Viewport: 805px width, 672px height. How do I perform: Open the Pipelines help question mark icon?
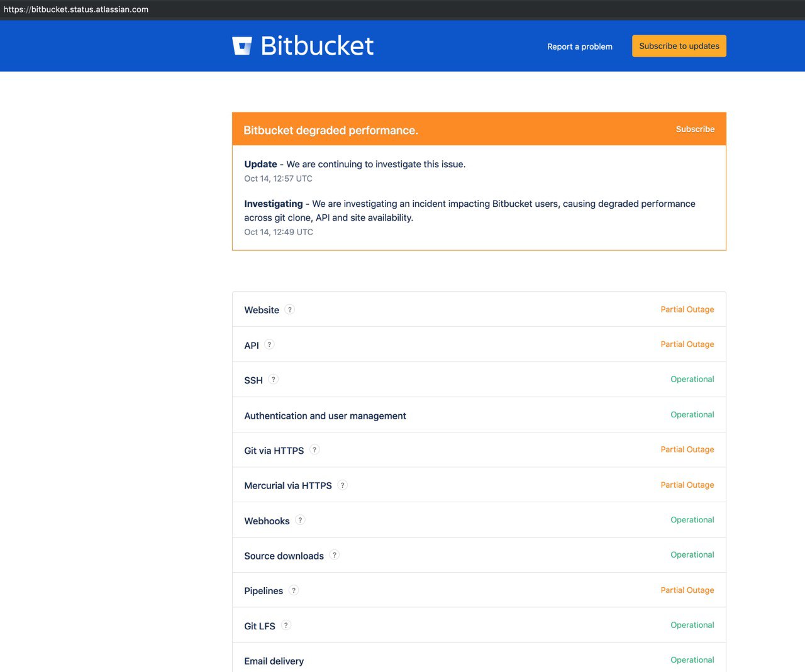[294, 590]
